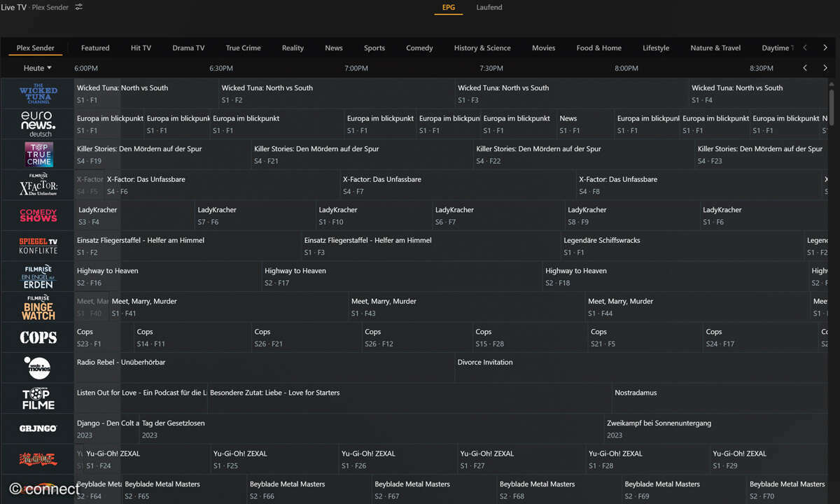Select Legendäre Schiffswracks program
Image resolution: width=840 pixels, height=504 pixels.
(682, 246)
